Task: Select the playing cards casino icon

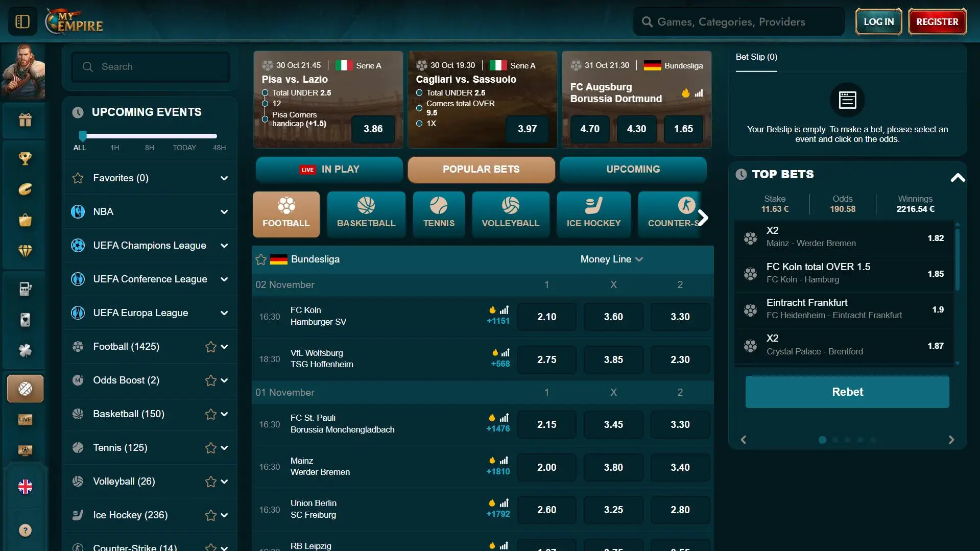Action: pos(24,320)
